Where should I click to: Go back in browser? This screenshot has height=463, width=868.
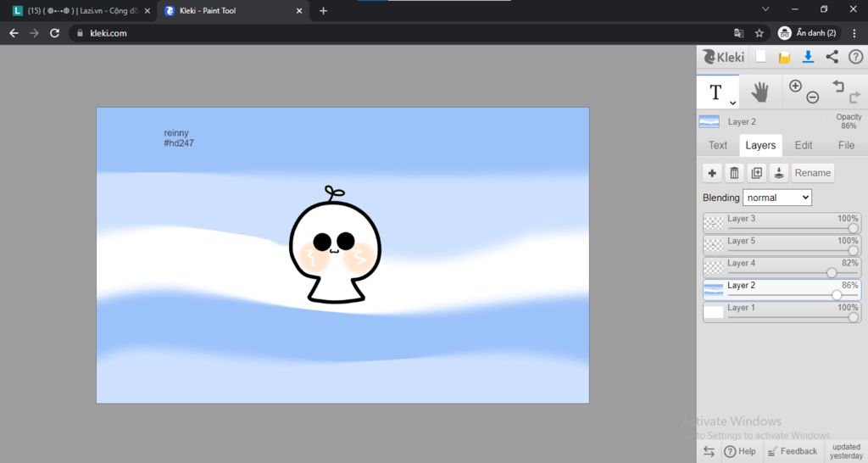(x=14, y=33)
